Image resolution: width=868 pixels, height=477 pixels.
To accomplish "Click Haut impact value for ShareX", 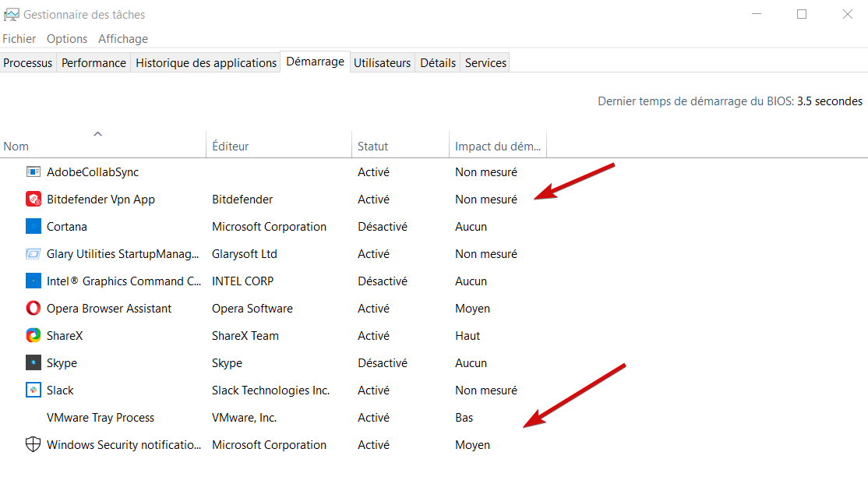I will [x=468, y=335].
